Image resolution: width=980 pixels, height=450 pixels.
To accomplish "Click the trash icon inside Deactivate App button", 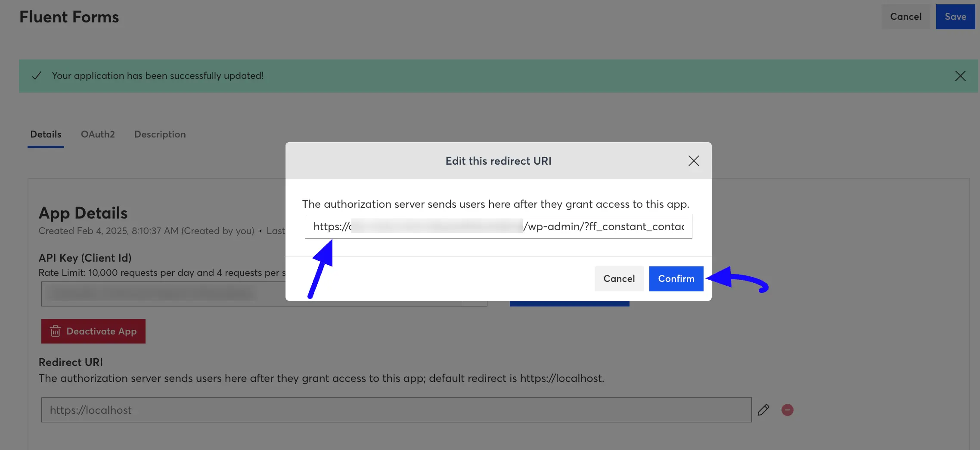I will (x=55, y=331).
